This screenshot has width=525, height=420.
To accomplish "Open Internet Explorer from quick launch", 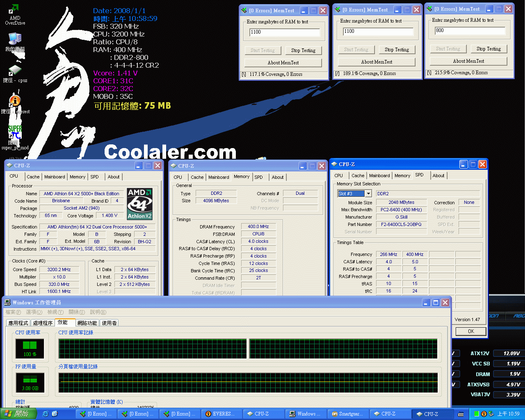I will pyautogui.click(x=46, y=414).
